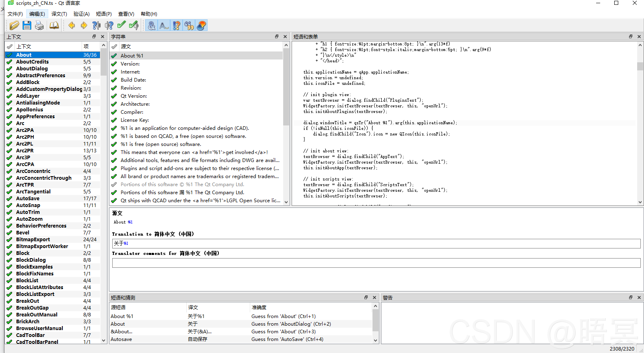Open the 编辑(E) menu
Image resolution: width=644 pixels, height=353 pixels.
(x=37, y=14)
